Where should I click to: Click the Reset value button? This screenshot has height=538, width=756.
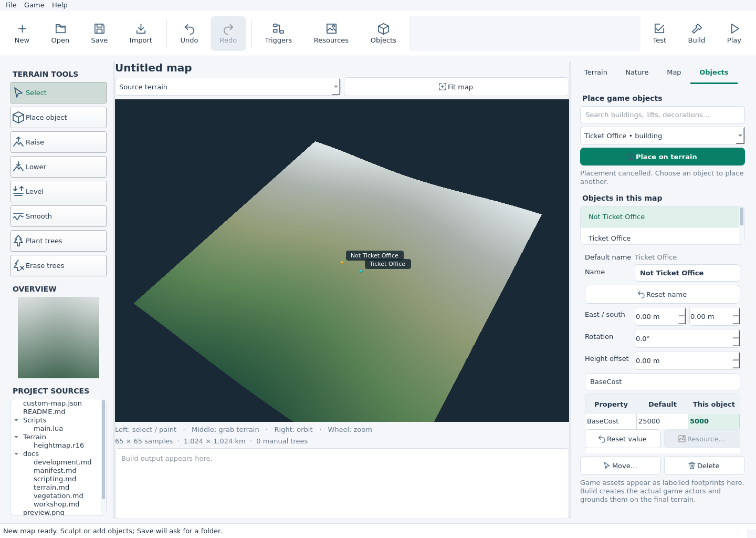(x=623, y=439)
